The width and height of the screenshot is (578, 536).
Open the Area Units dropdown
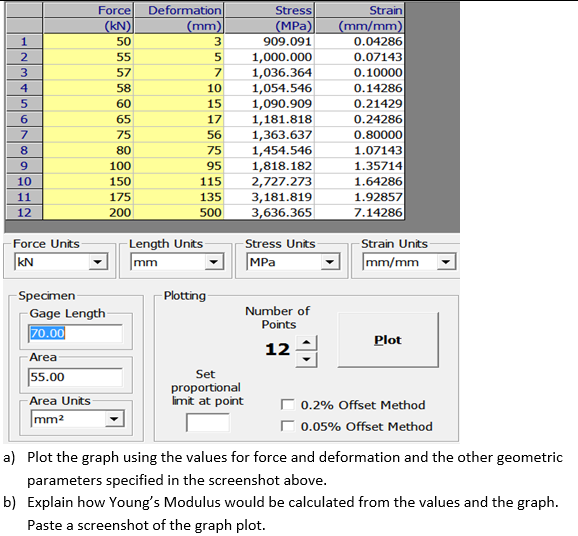click(x=114, y=419)
